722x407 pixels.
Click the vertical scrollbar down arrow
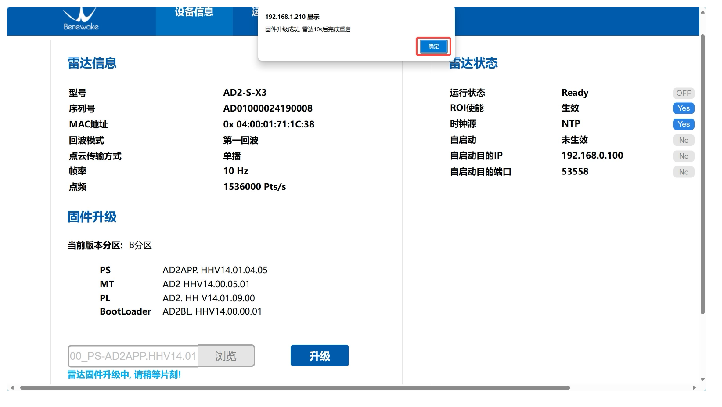pos(703,380)
